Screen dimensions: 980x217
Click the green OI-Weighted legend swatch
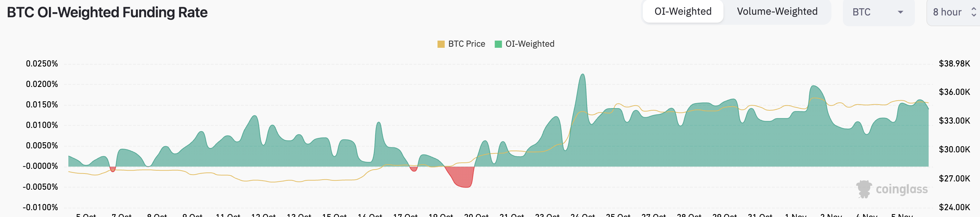coord(498,44)
